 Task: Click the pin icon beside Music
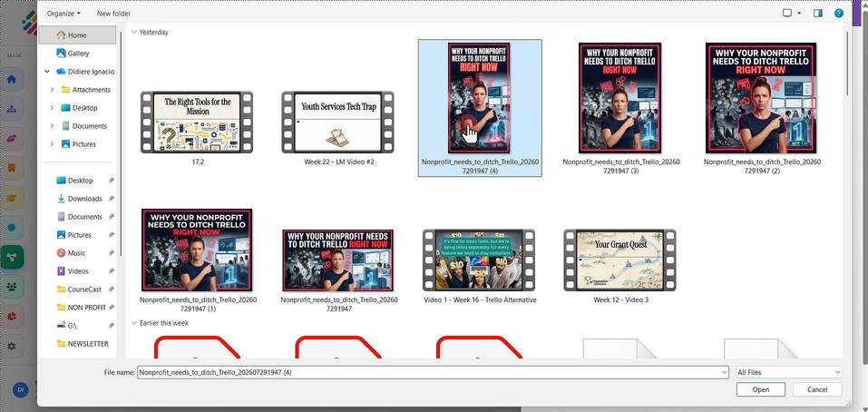pos(112,253)
